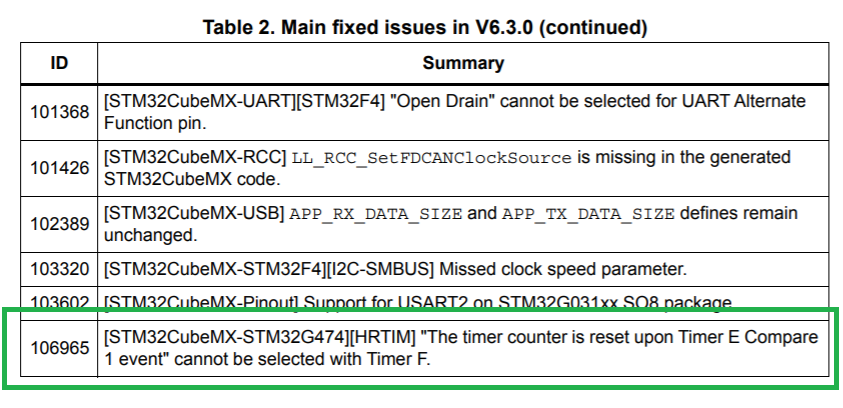Click the [STM32CubeMX-RCC] tag text

[x=195, y=158]
